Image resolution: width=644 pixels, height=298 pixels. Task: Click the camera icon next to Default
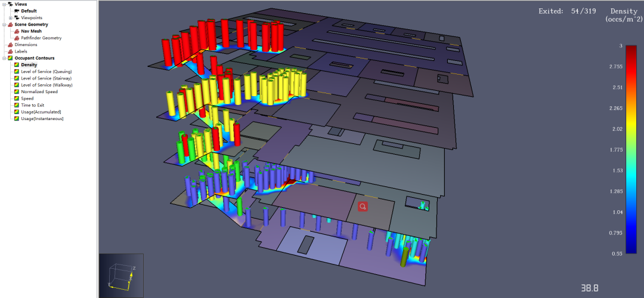[17, 11]
